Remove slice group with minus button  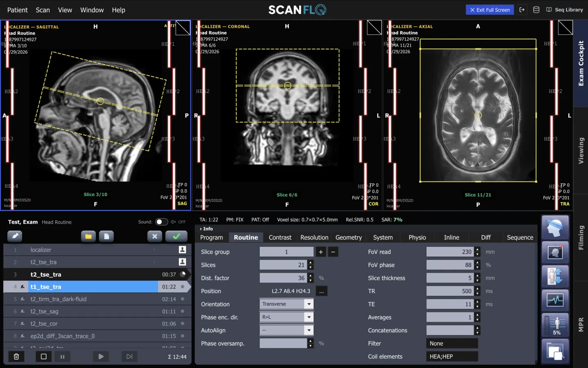[333, 252]
